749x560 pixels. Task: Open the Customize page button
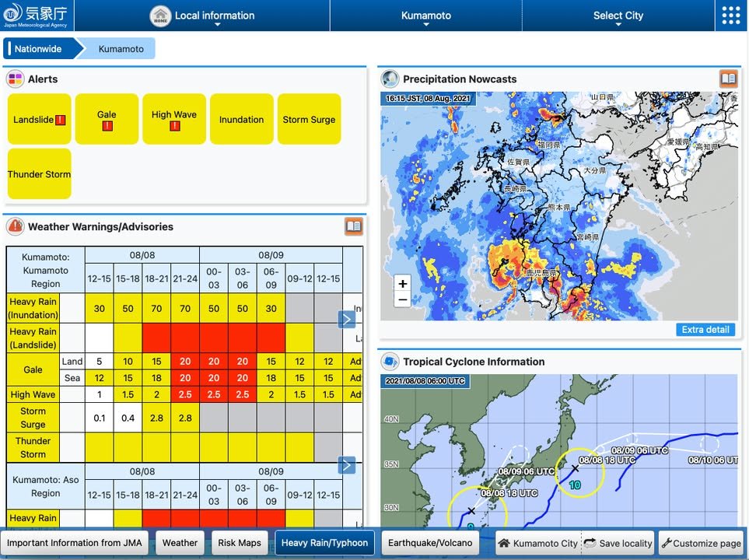701,543
